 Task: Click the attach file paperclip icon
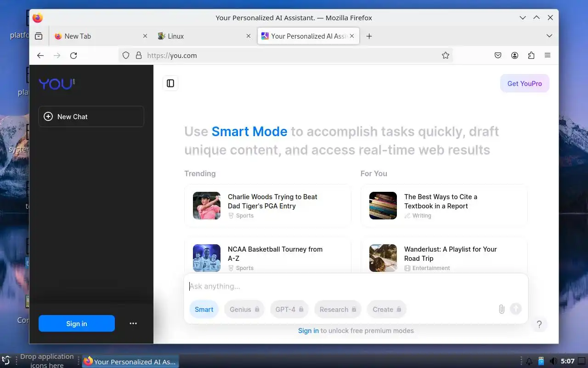502,309
